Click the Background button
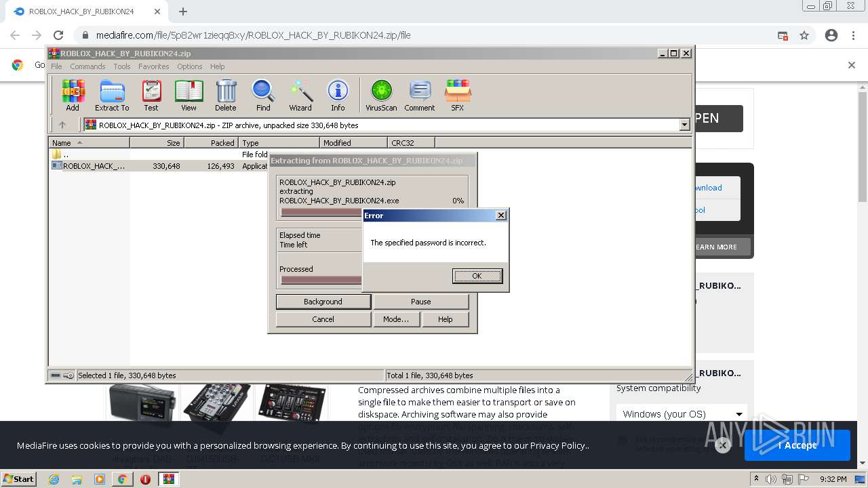 (x=323, y=302)
